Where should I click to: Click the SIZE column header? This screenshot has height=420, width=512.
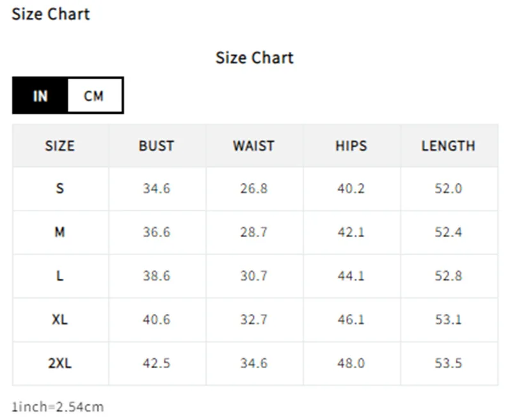tap(60, 146)
